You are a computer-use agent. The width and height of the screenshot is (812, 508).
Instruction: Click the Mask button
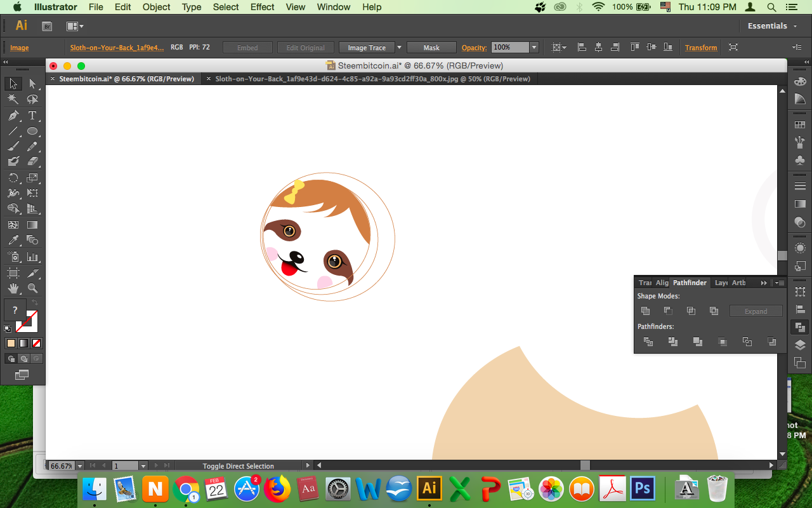pos(431,48)
